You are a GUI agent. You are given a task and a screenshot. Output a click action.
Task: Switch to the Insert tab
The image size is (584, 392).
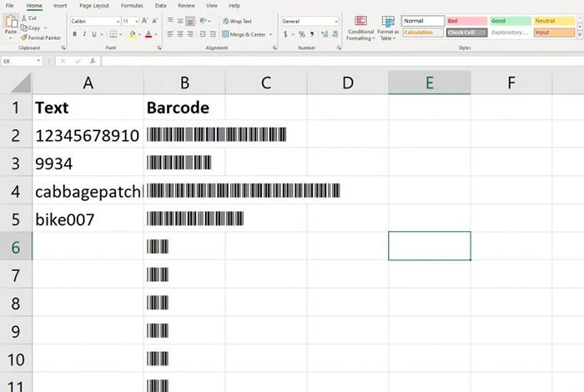[60, 6]
